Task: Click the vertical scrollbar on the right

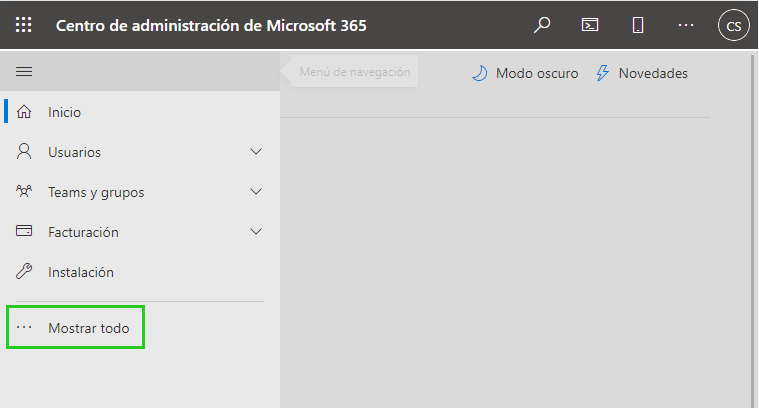Action: click(x=753, y=230)
